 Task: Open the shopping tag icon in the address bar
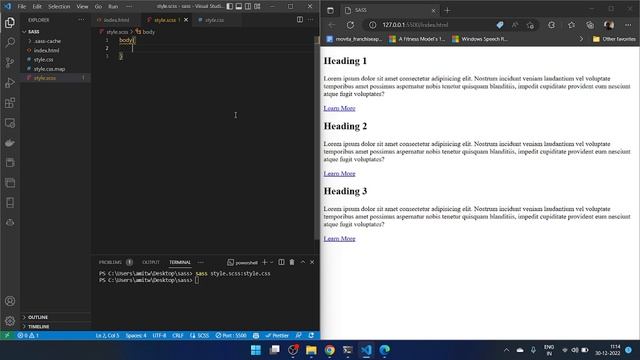point(500,25)
